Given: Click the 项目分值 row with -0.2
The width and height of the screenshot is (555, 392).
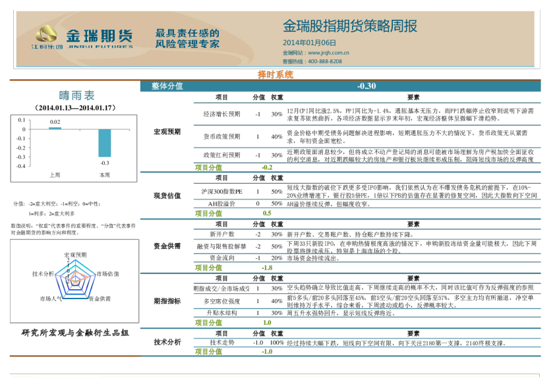Looking at the screenshot, I should [x=208, y=167].
